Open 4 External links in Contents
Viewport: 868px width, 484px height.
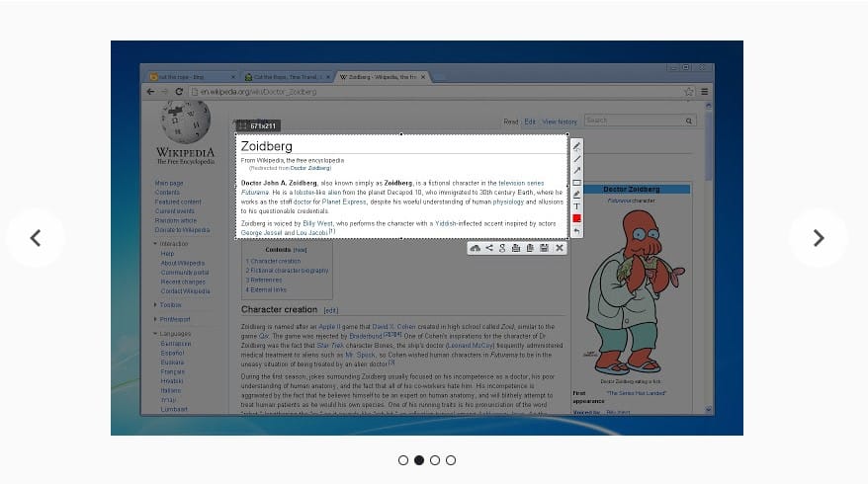266,289
